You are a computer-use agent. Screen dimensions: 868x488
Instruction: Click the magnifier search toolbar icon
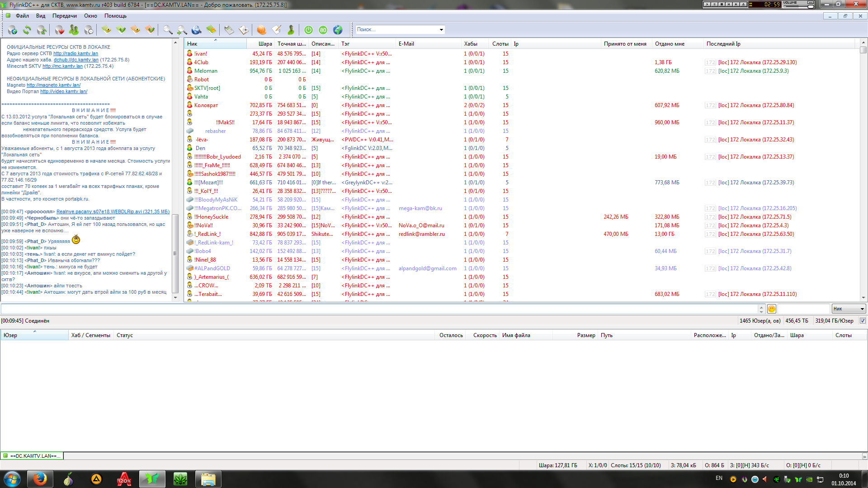click(x=168, y=30)
